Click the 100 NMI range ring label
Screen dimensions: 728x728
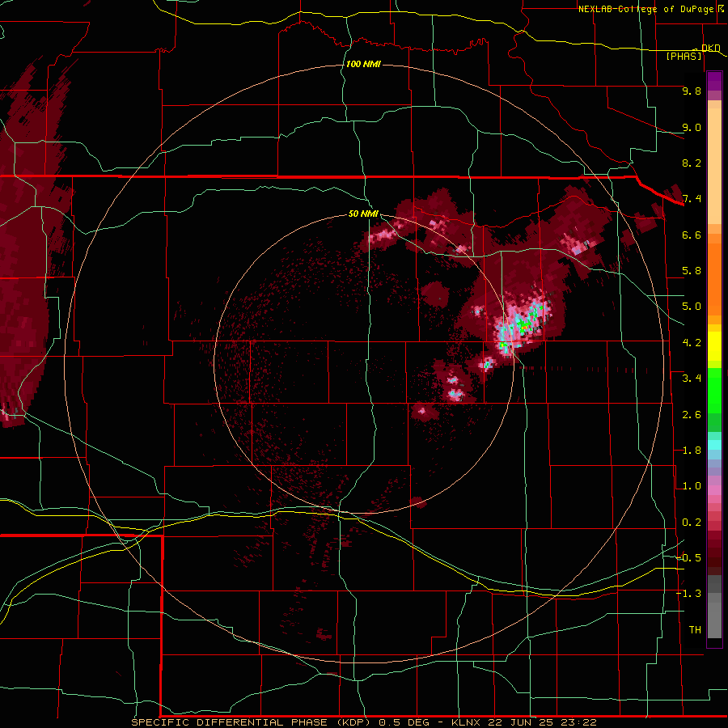(363, 64)
